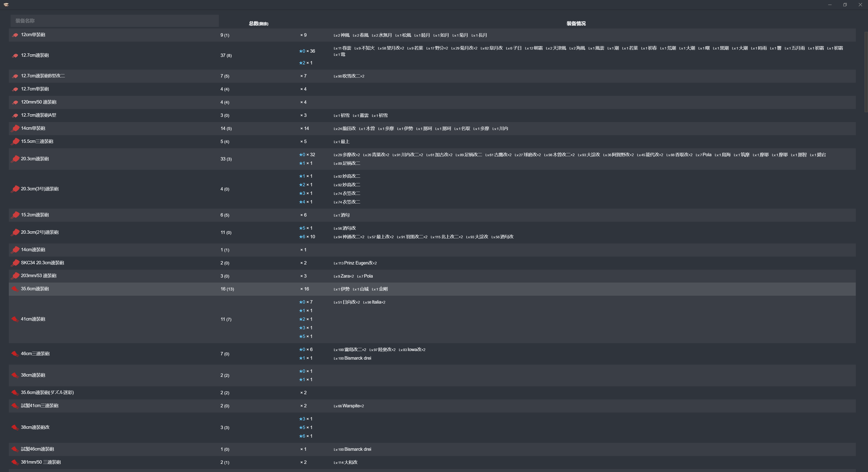Viewport: 868px width, 472px height.
Task: Click the ★6 × 10 improvement level entry
Action: 307,237
